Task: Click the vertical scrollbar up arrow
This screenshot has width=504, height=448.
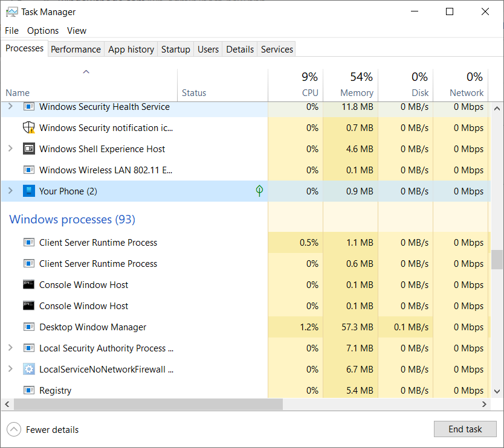Action: (x=497, y=109)
